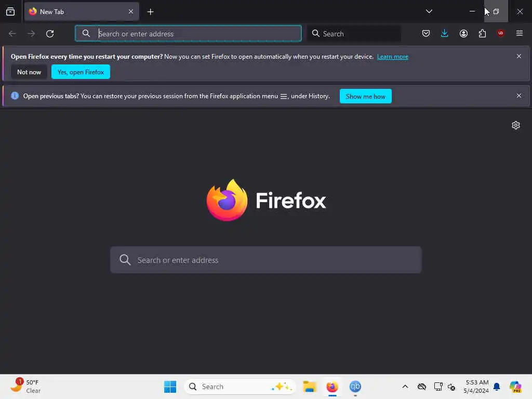The image size is (532, 399).
Task: Reload the current page
Action: (x=50, y=34)
